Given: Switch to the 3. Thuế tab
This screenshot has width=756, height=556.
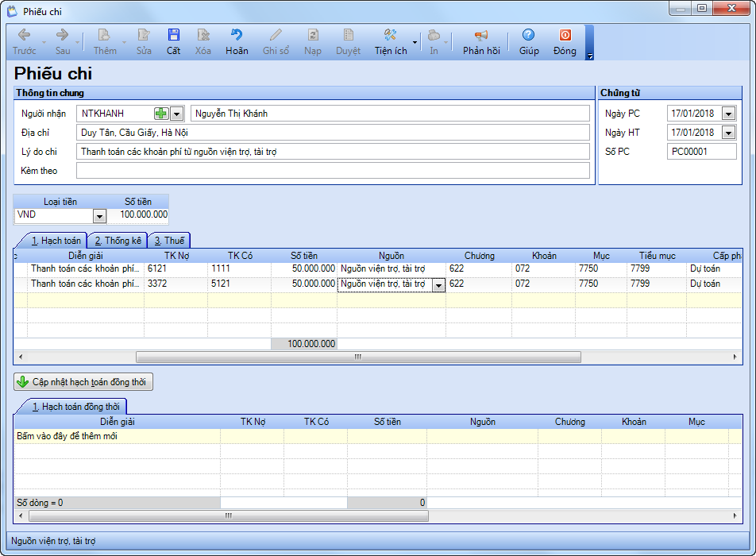Looking at the screenshot, I should (x=170, y=241).
